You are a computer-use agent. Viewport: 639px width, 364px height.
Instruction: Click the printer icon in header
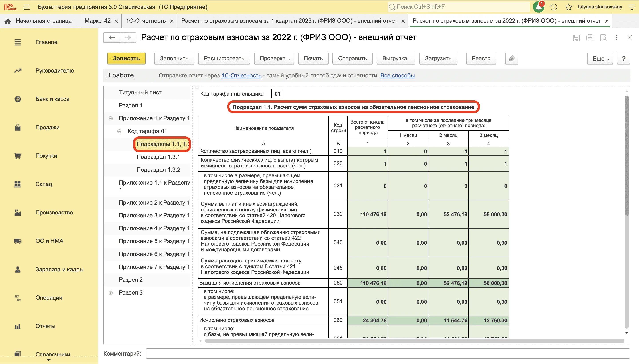[x=590, y=38]
